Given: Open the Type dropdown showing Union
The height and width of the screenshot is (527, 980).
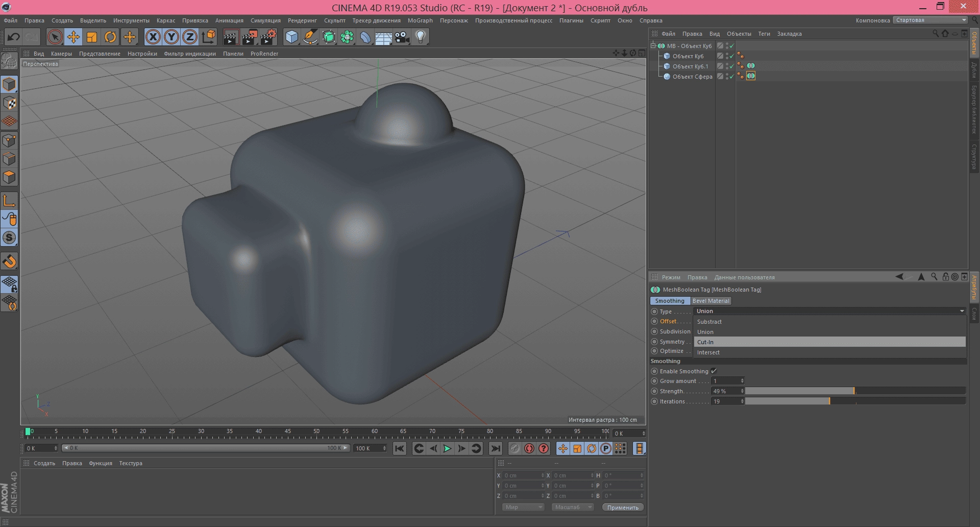Looking at the screenshot, I should (x=829, y=311).
